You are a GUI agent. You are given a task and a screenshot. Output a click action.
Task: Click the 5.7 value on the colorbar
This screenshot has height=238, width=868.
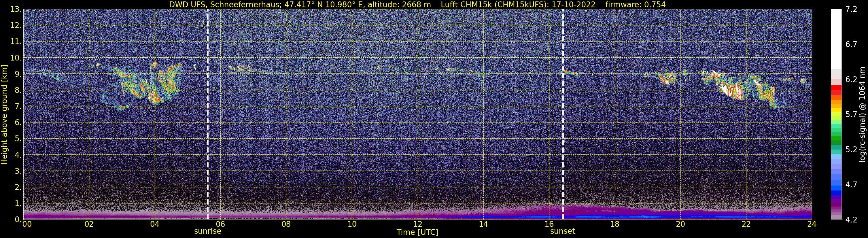(851, 115)
